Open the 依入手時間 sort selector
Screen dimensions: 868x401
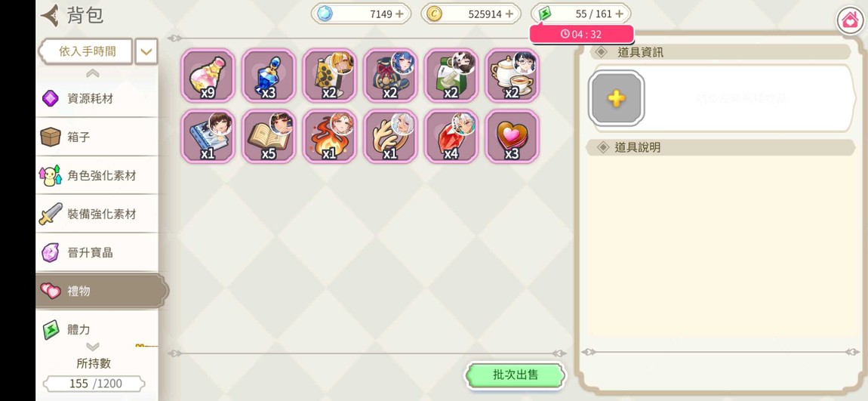pos(86,51)
